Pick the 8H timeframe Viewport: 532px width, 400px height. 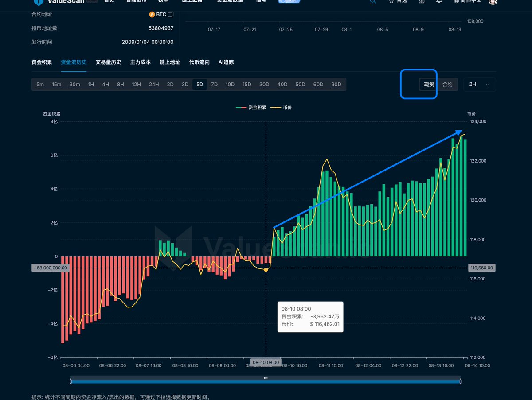tap(121, 85)
